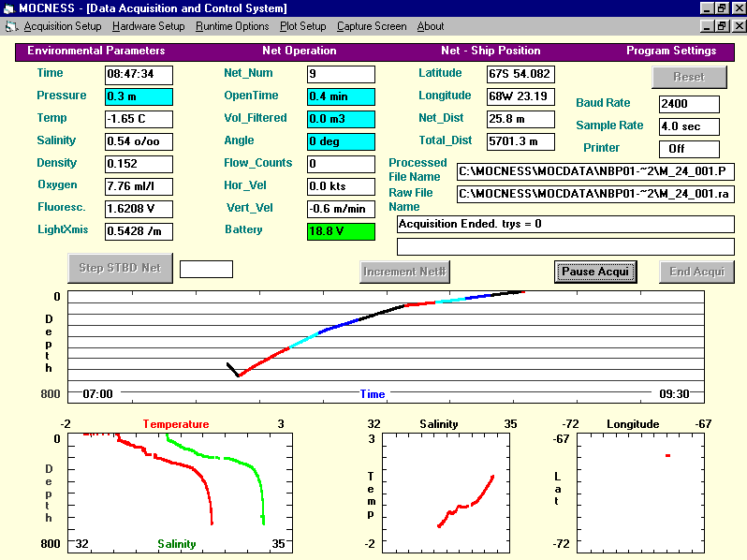Click the Environmental Parameters header

(95, 51)
